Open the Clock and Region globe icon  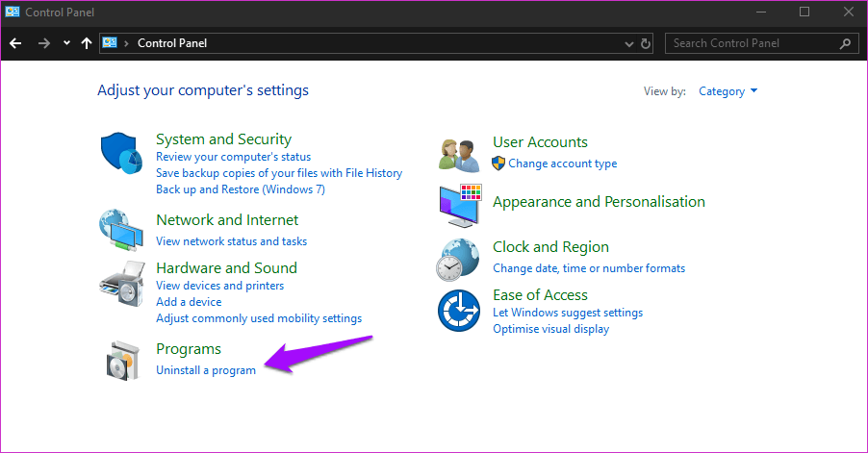coord(457,260)
